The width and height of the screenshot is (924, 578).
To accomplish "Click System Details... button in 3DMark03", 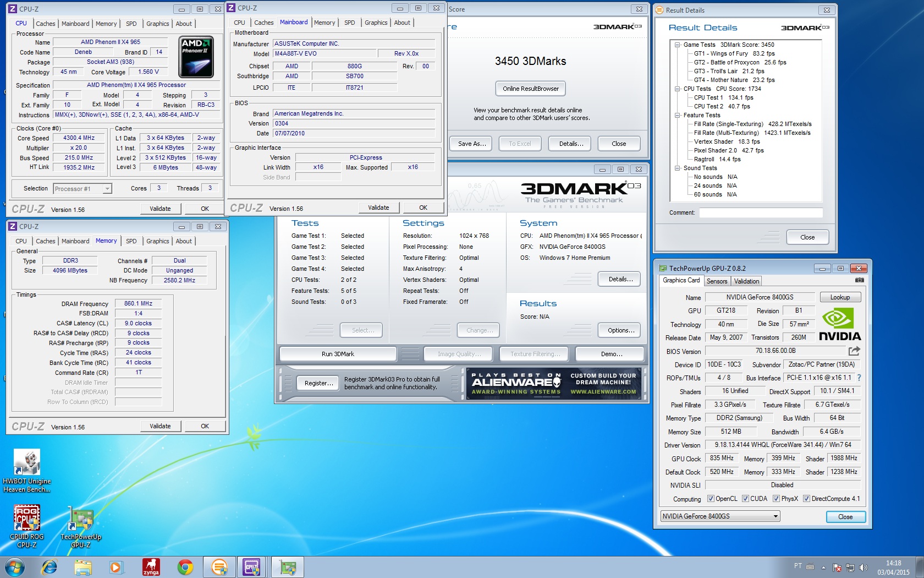I will click(x=620, y=279).
